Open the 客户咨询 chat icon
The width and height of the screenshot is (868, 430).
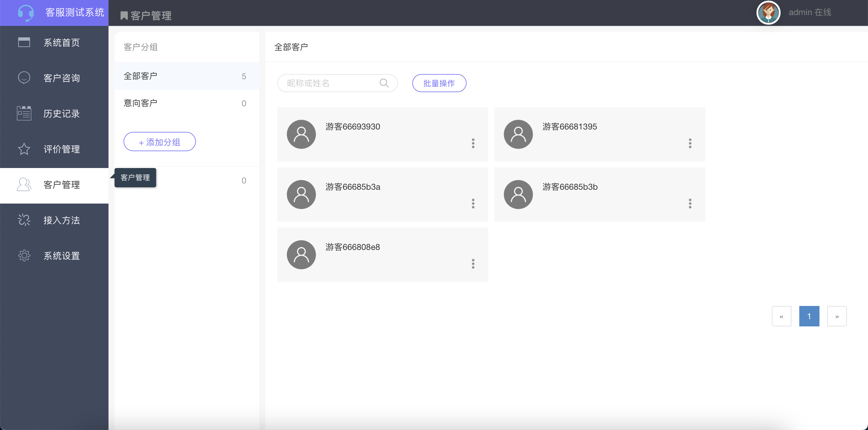[x=24, y=78]
